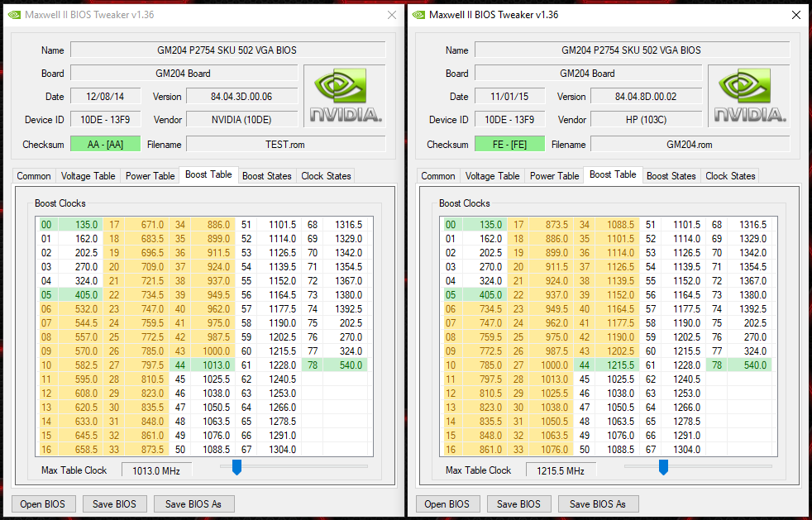
Task: Click the NVIDIA logo in the GM204.rom window
Action: tap(749, 96)
